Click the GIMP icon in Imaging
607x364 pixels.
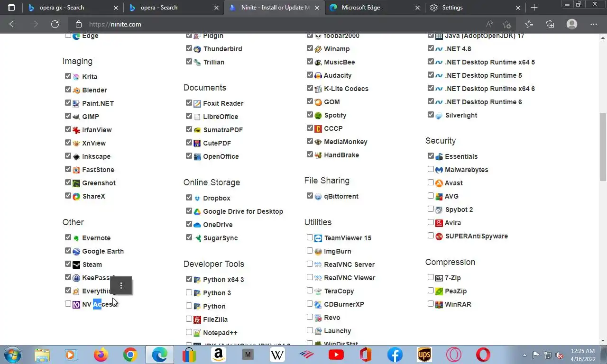point(76,117)
